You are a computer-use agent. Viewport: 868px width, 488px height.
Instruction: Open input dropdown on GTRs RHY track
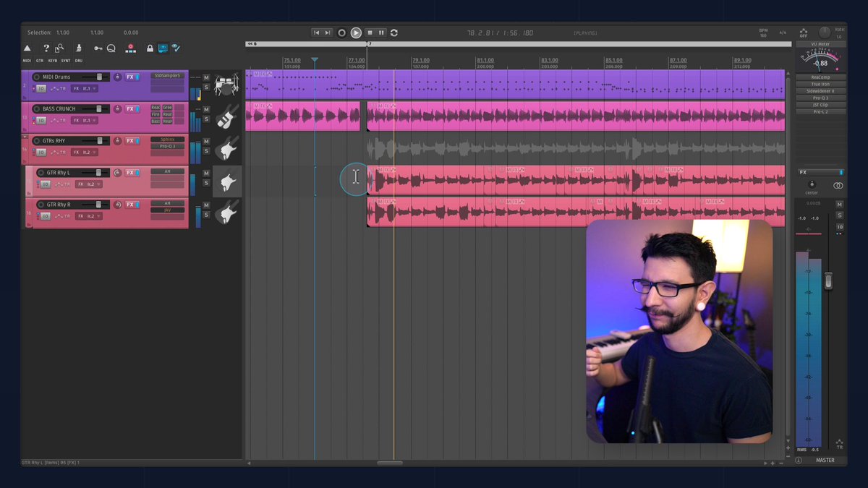(85, 153)
